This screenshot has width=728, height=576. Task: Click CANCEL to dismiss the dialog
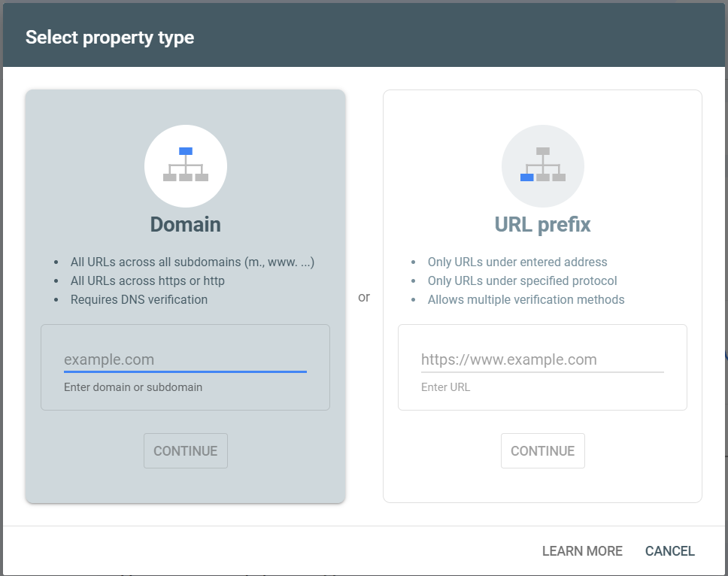[x=669, y=550]
